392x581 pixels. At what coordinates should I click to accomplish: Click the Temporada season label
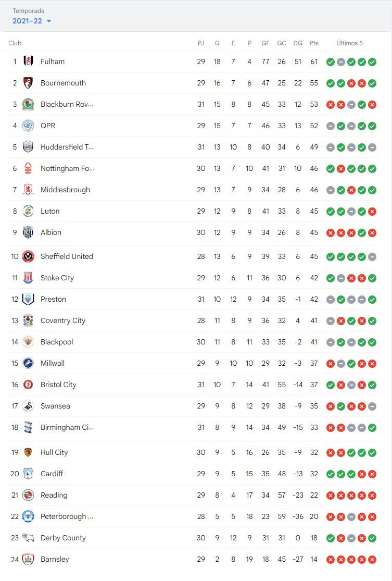pos(29,11)
